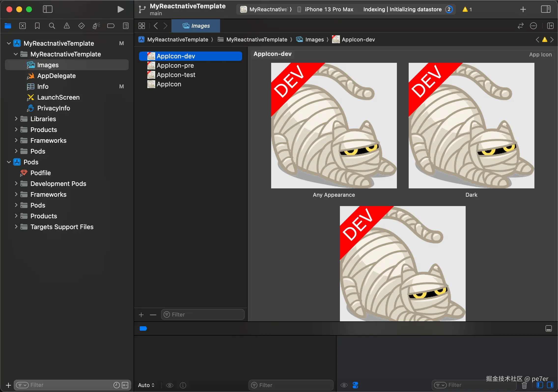This screenshot has height=392, width=558.
Task: Click iPhone 13 Pro Max destination
Action: [329, 9]
